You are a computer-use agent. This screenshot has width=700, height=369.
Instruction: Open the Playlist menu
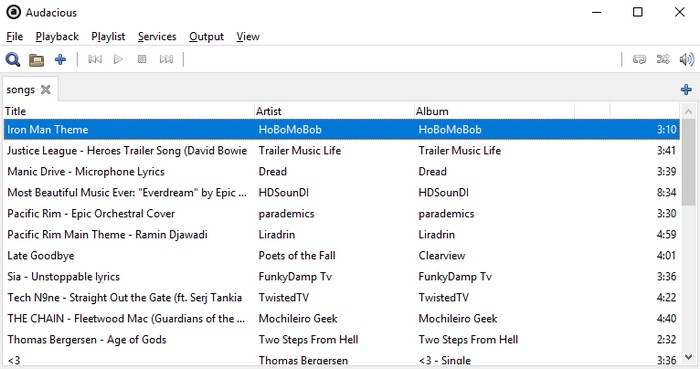click(108, 37)
